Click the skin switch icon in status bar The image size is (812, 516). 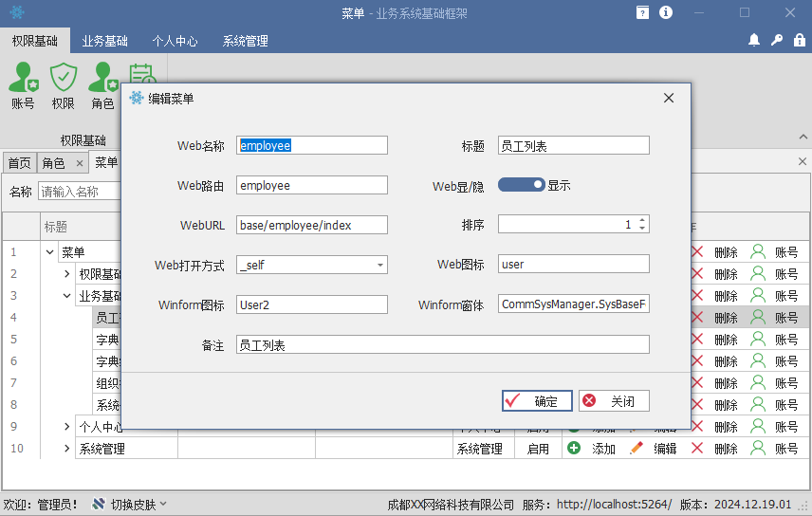[x=99, y=504]
